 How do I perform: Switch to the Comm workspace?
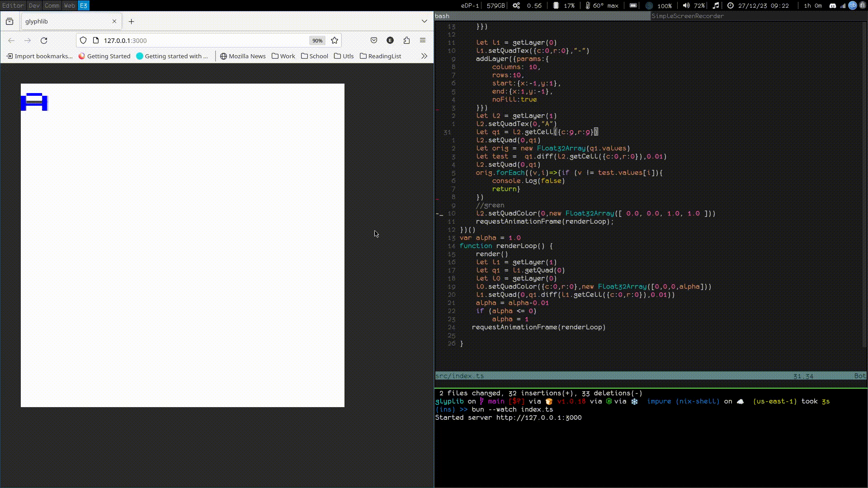coord(52,5)
